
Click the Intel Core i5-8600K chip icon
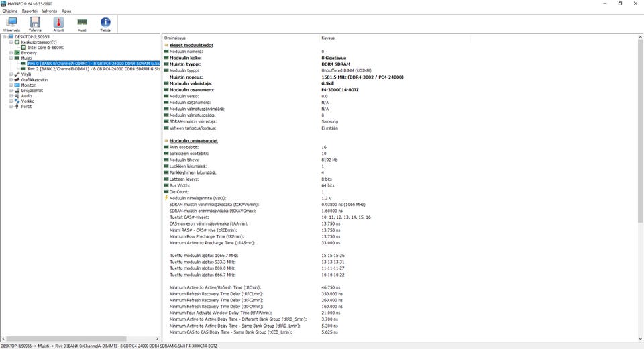(x=23, y=47)
